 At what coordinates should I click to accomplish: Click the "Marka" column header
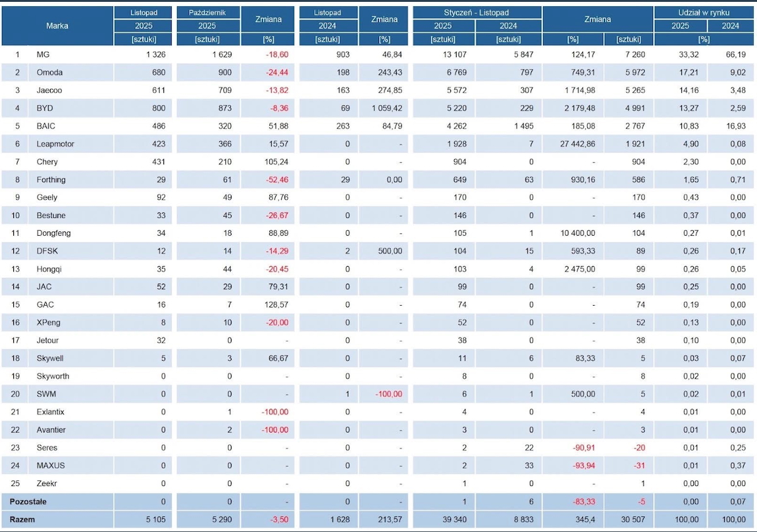click(x=57, y=26)
